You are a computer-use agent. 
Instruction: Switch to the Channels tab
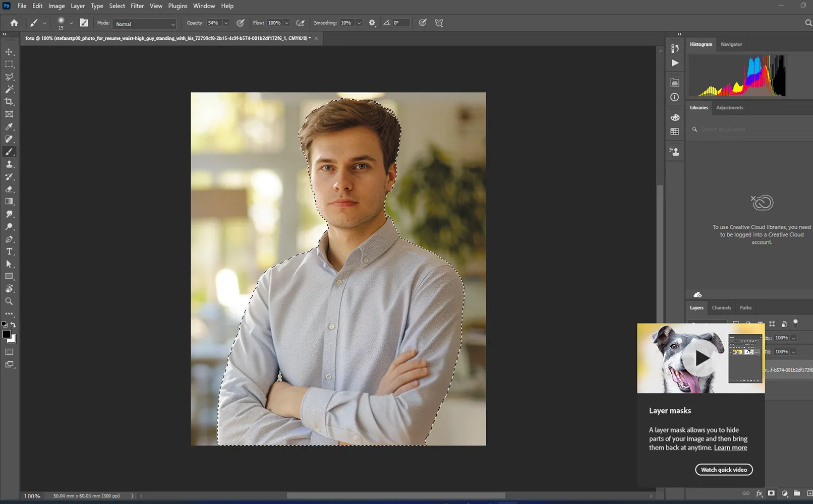(721, 307)
